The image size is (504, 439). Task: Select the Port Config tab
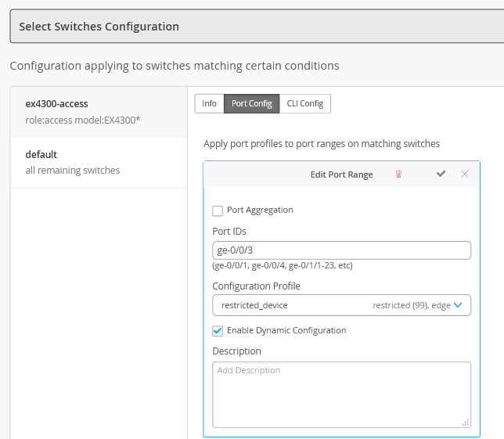click(251, 103)
